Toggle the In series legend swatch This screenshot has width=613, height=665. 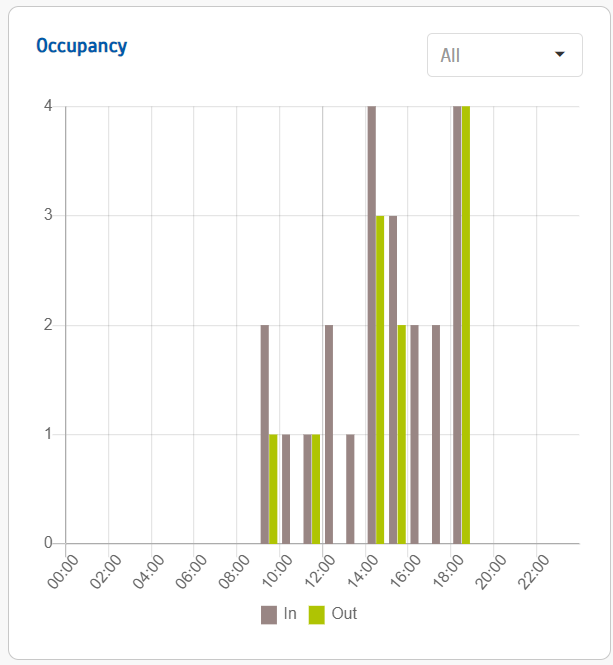[269, 614]
